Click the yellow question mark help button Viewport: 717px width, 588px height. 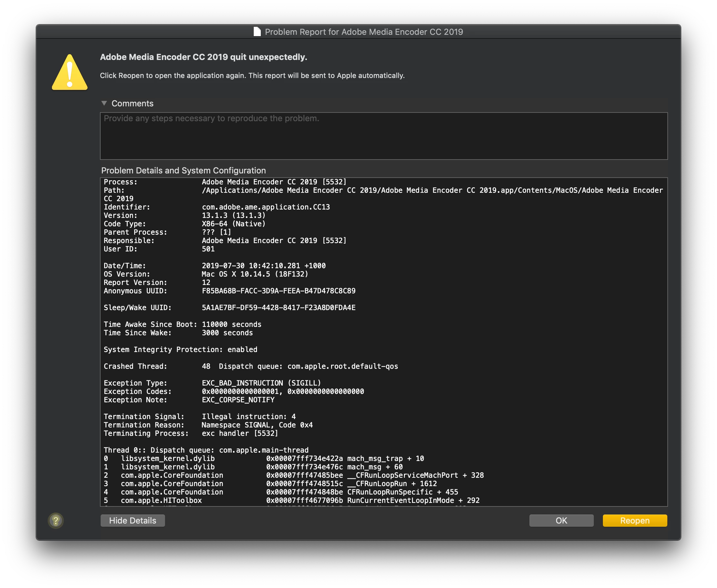coord(56,520)
